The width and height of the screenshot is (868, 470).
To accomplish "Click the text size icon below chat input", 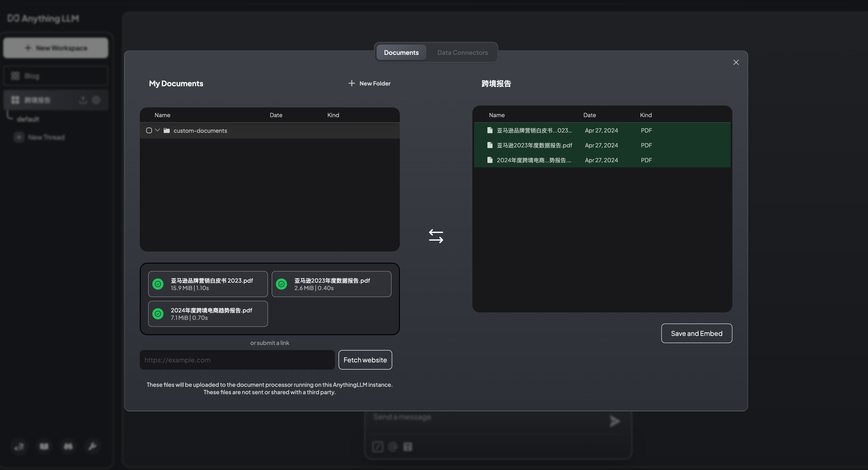I will tap(408, 447).
